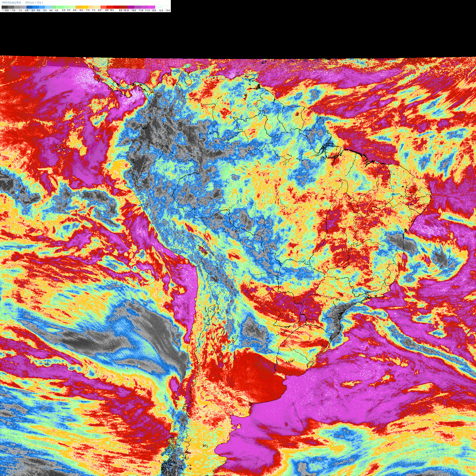
Task: Select the darkest gray swatch at the legend start
Action: pyautogui.click(x=4, y=7)
